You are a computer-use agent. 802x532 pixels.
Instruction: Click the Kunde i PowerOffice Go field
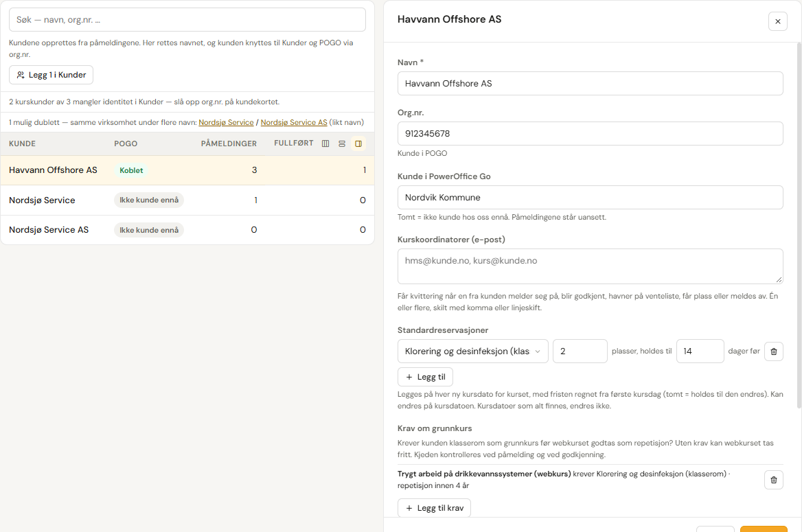click(x=590, y=198)
